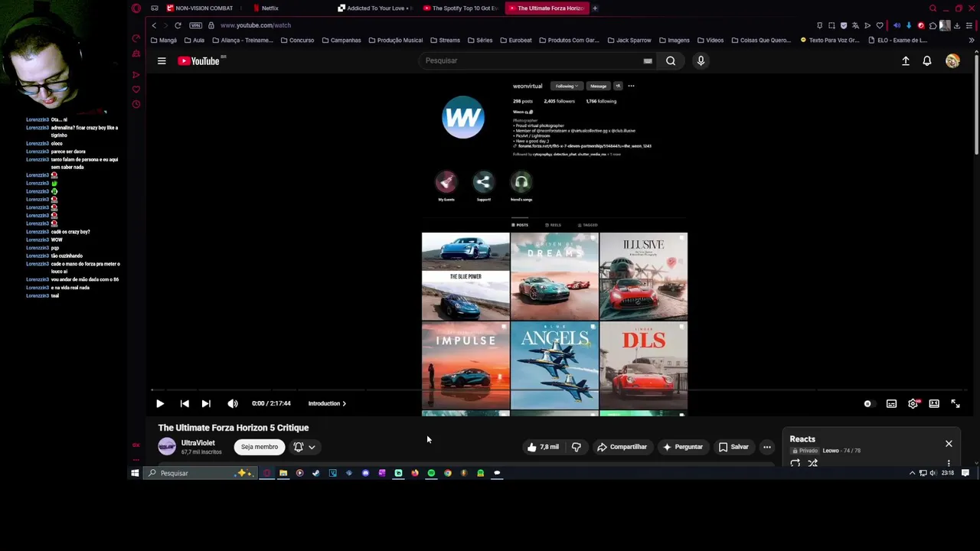Play the video with the play button

click(x=160, y=403)
